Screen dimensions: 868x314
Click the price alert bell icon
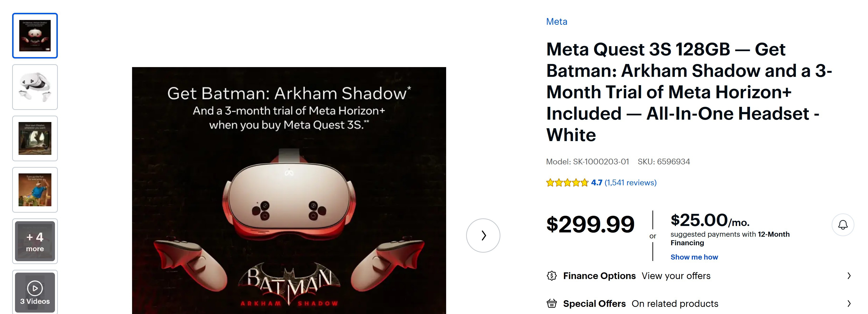point(843,225)
